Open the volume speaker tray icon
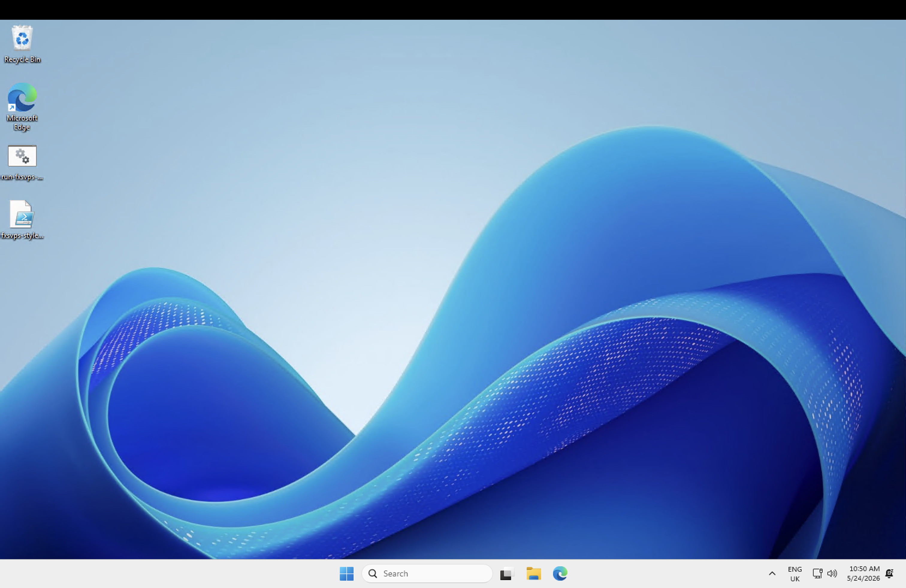This screenshot has height=588, width=906. tap(832, 574)
